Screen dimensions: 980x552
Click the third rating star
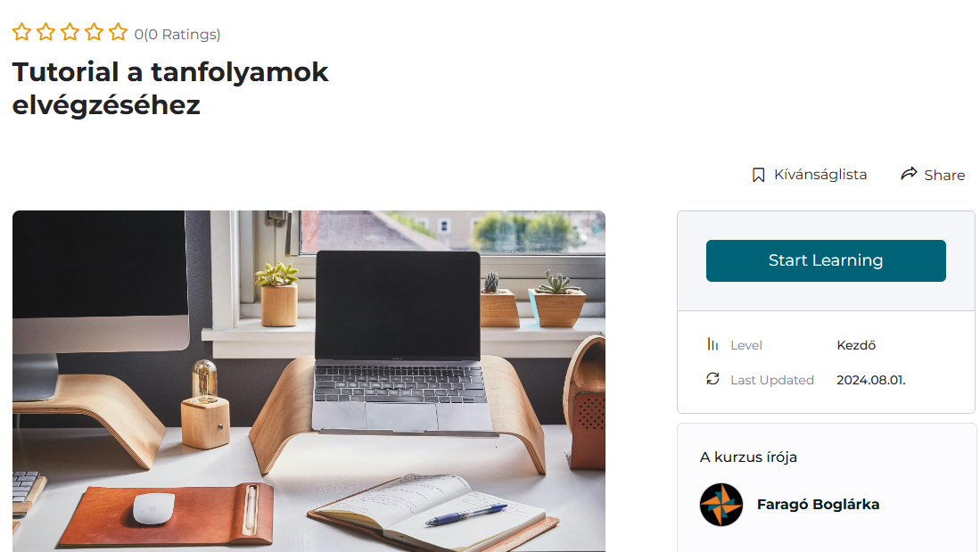click(x=70, y=32)
